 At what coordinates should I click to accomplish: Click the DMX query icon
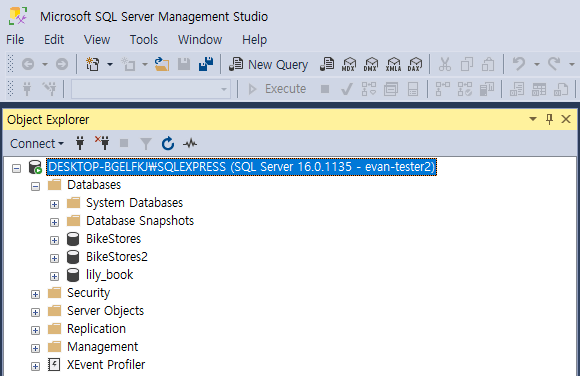click(x=371, y=64)
